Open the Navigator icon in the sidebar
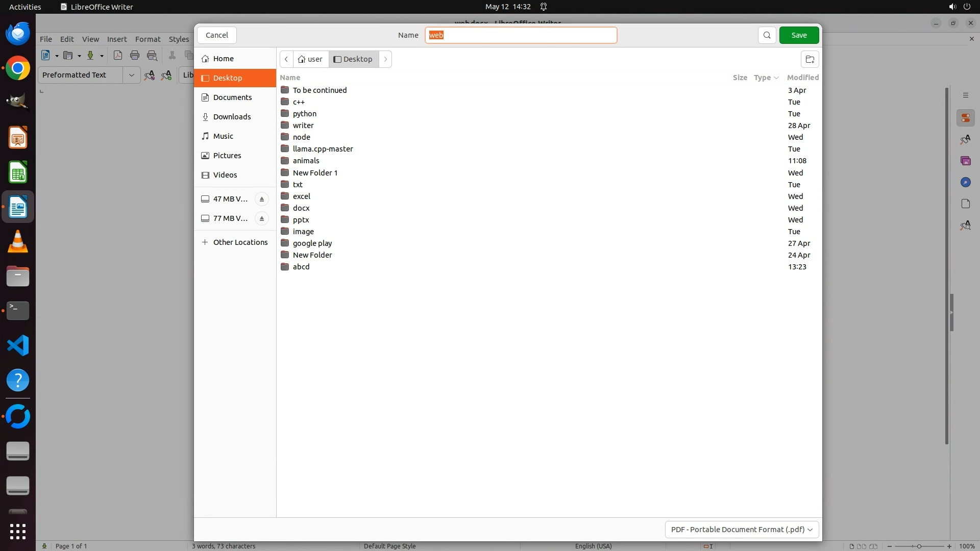980x551 pixels. (x=965, y=183)
